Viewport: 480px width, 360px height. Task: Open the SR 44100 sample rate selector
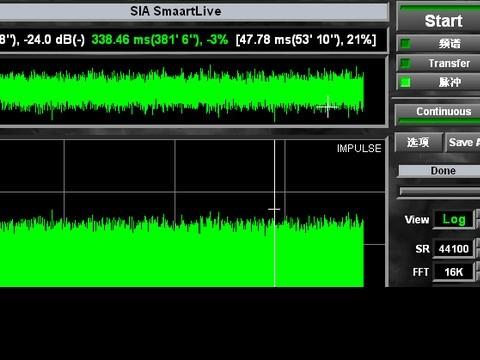(x=453, y=249)
